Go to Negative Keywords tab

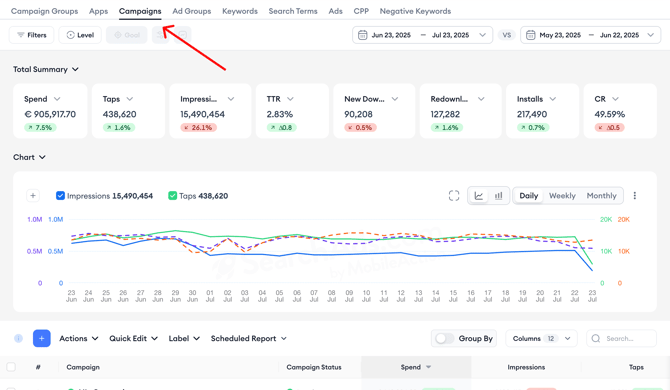pyautogui.click(x=415, y=11)
